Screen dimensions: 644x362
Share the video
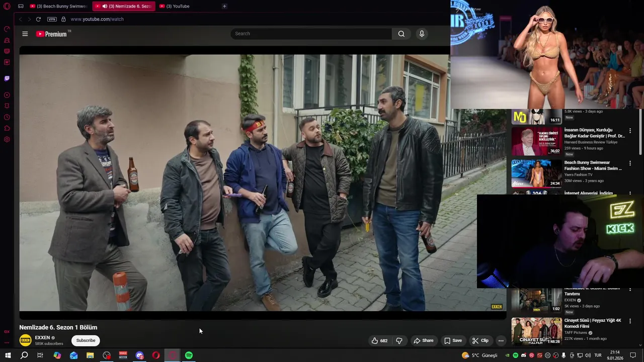click(x=424, y=340)
